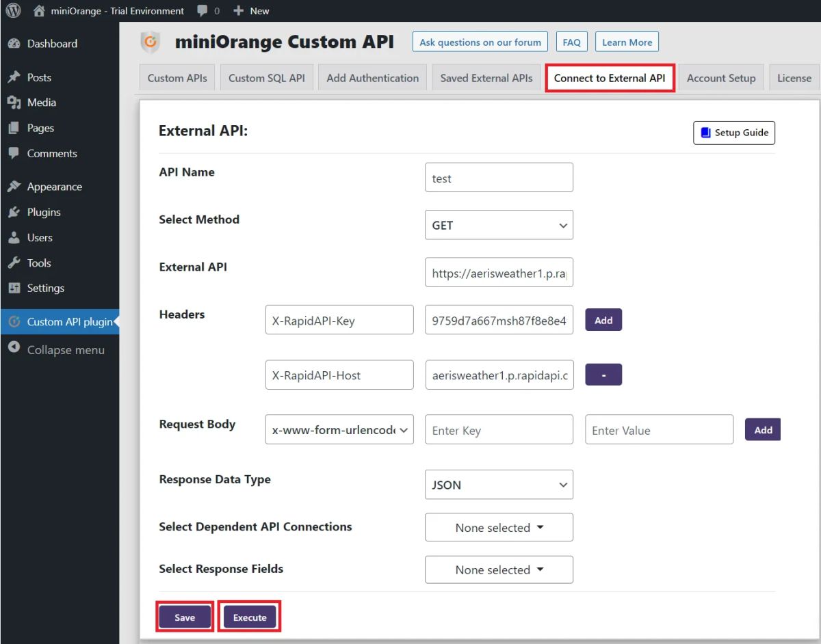This screenshot has width=821, height=644.
Task: Click the Plugins plug icon
Action: pos(14,212)
